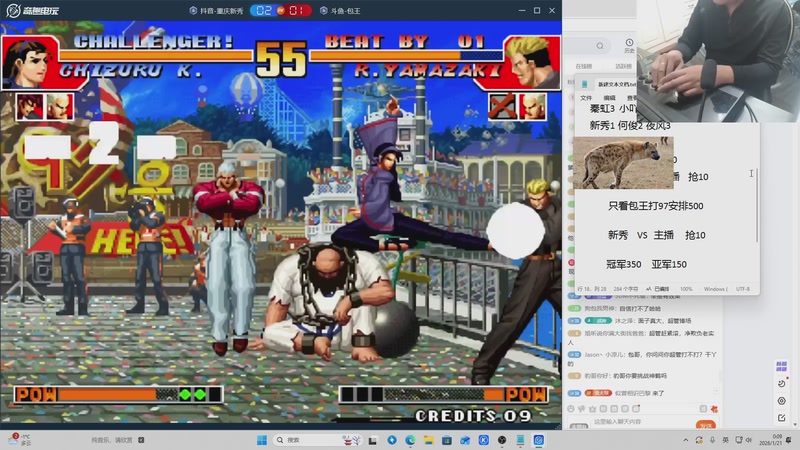
Task: Open the Task View taskbar icon
Action: (373, 440)
